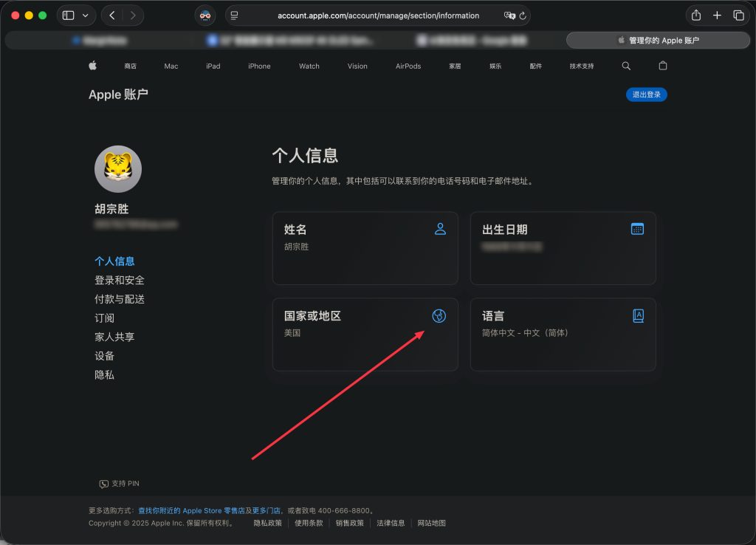Click the new tab plus icon
Screen dimensions: 756x545
pyautogui.click(x=717, y=15)
